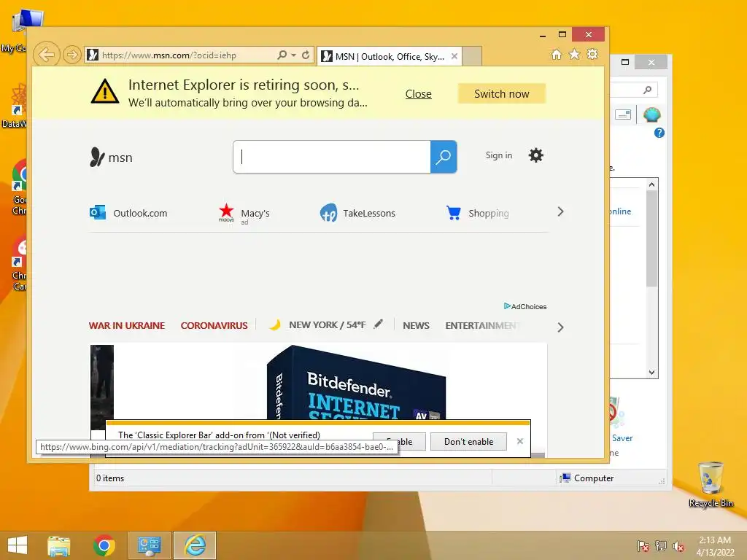Screen dimensions: 747x560
Task: Click the globe icon in background window
Action: pos(651,114)
